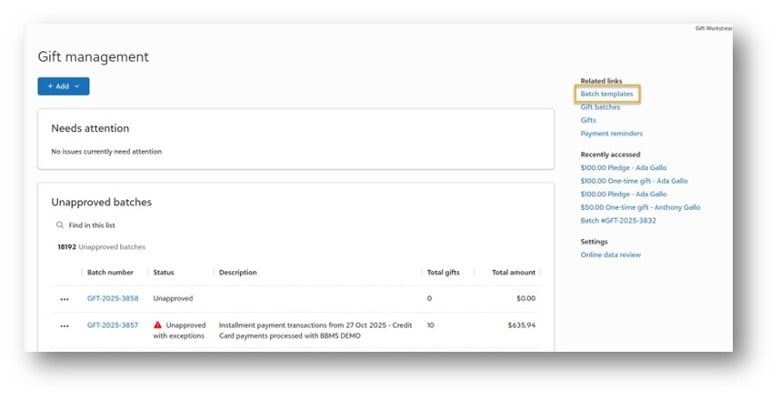This screenshot has width=780, height=400.
Task: Sort by Total amount column
Action: click(513, 272)
